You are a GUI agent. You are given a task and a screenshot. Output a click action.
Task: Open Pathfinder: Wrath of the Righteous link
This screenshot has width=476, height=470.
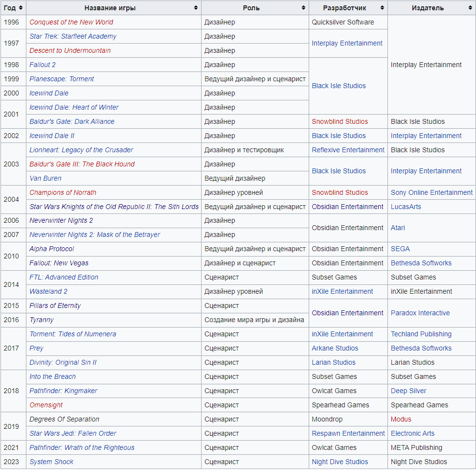82,447
